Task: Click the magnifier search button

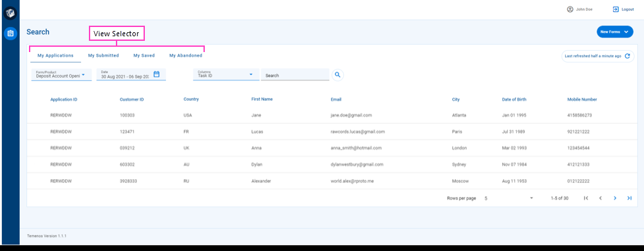Action: (338, 74)
